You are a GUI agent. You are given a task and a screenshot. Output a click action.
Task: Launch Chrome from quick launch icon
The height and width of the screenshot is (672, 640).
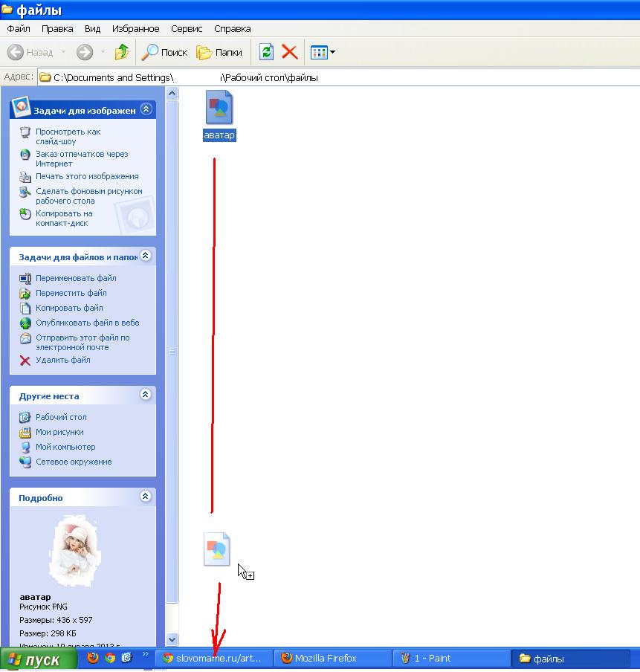click(110, 658)
